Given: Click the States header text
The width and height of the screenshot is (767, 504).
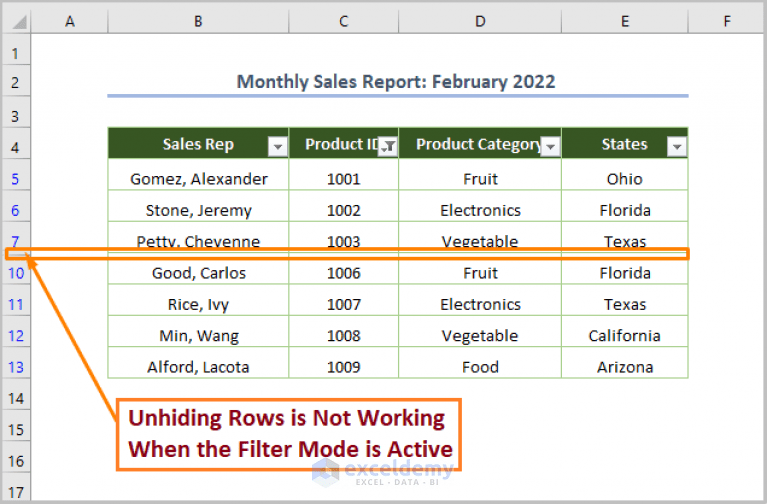Looking at the screenshot, I should coord(624,144).
